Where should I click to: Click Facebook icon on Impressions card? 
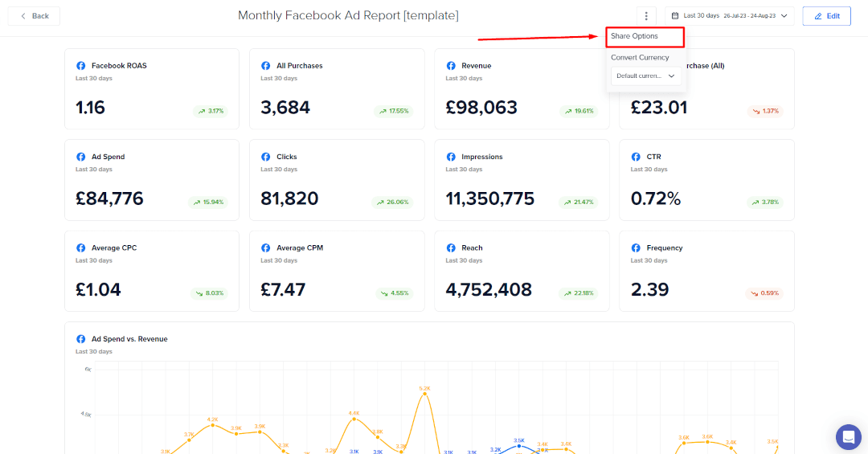tap(451, 157)
